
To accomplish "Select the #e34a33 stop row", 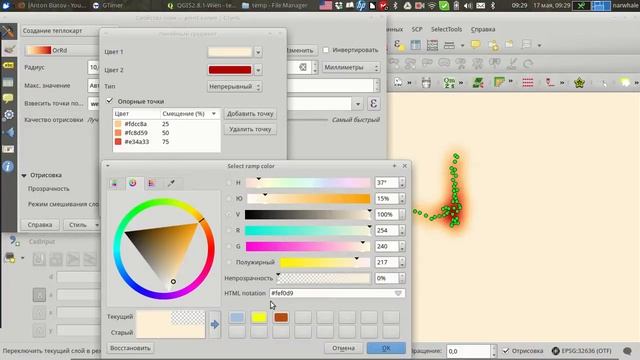I will pos(167,142).
